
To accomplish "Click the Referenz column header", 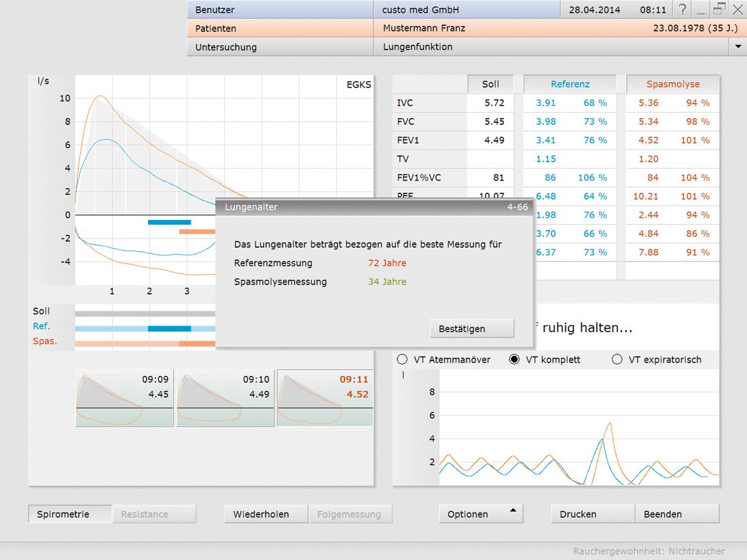I will (570, 84).
